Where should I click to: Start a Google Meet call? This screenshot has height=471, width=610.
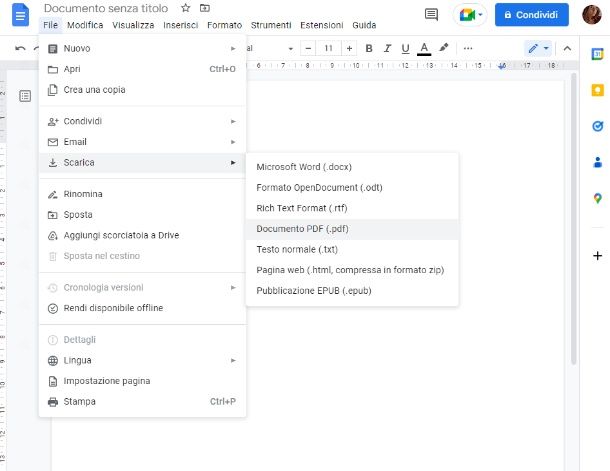pos(470,15)
